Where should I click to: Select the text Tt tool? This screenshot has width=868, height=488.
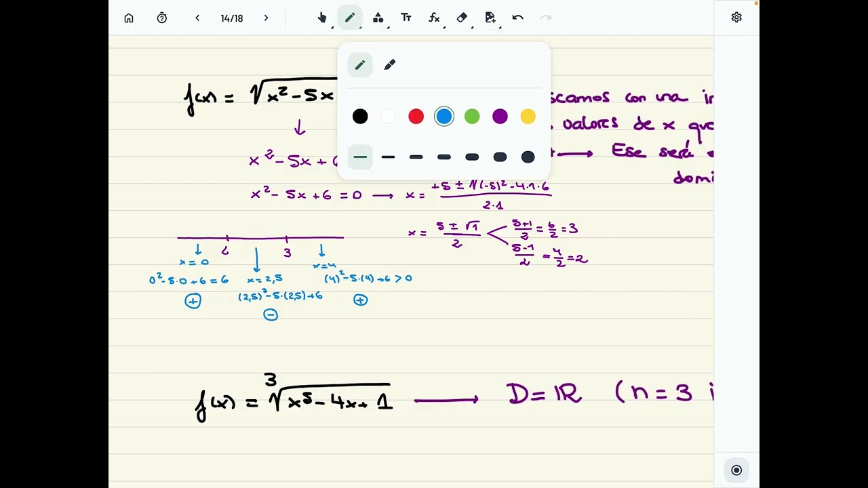click(x=406, y=18)
